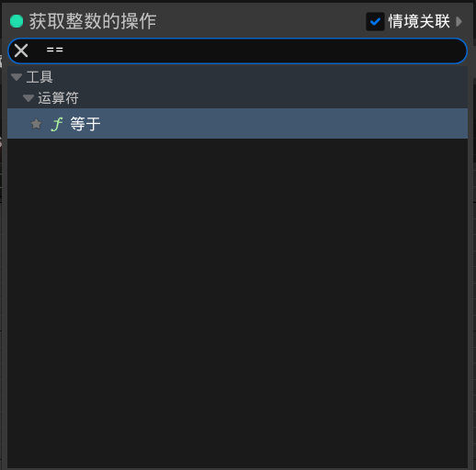Collapse the 运算符 subcategory triangle
This screenshot has height=470, width=476.
pos(28,98)
